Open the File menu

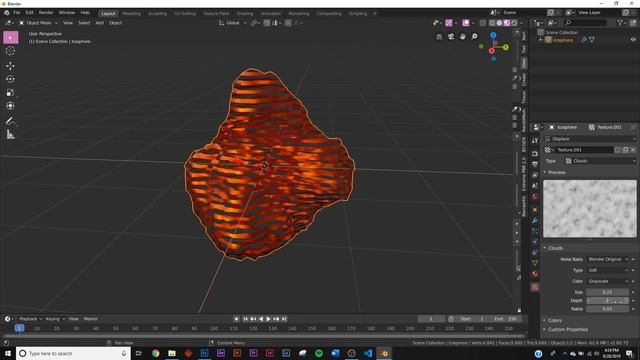pyautogui.click(x=16, y=13)
